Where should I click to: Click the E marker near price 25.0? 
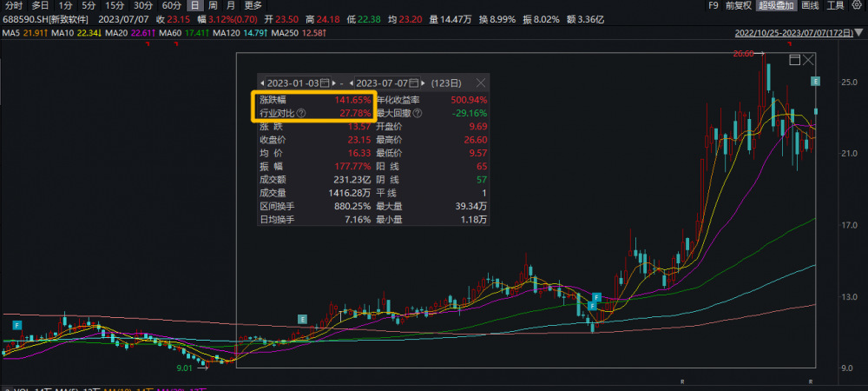click(815, 82)
